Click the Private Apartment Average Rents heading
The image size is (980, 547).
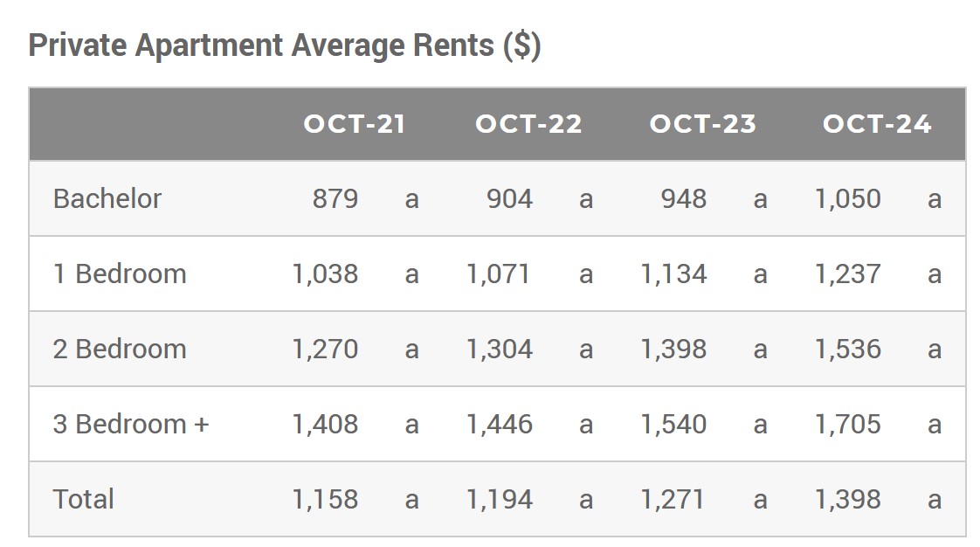click(285, 45)
